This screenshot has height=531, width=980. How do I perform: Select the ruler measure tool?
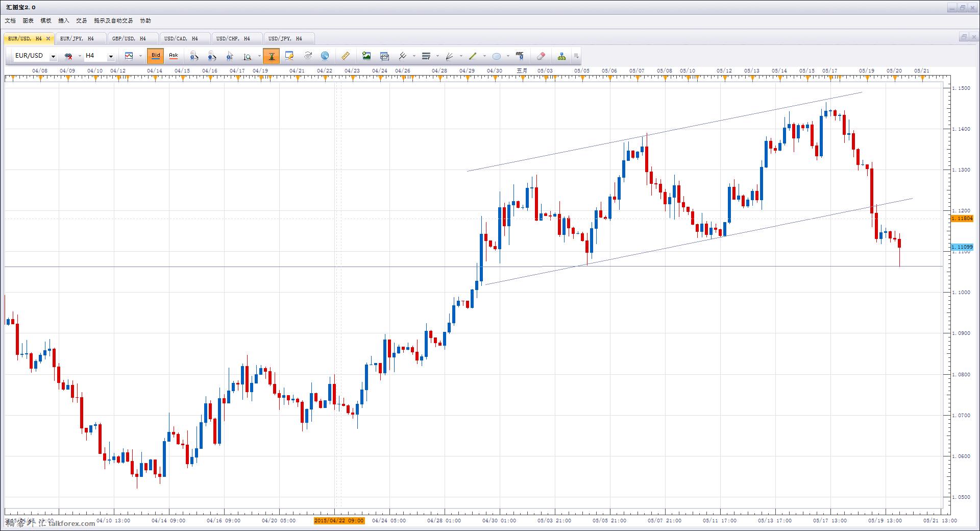pyautogui.click(x=346, y=56)
